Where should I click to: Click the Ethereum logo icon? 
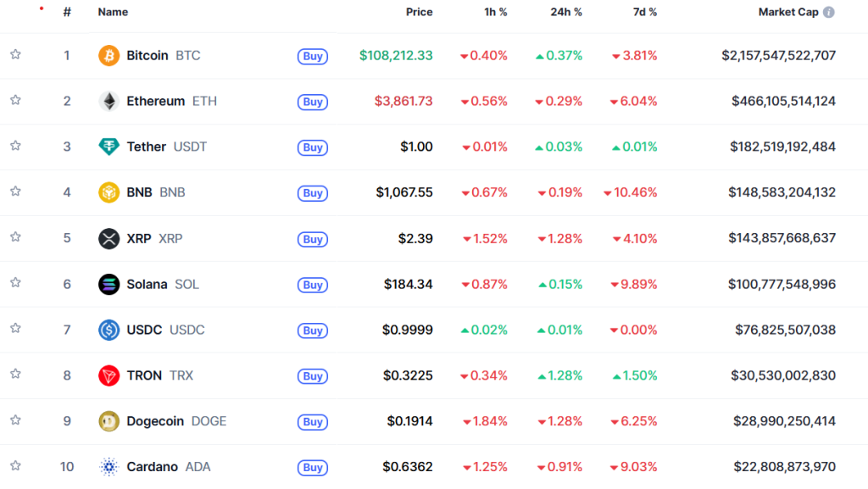pyautogui.click(x=109, y=102)
